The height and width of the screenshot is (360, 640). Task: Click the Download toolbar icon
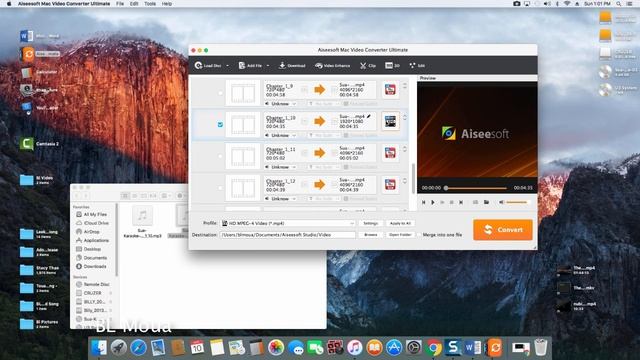click(292, 65)
